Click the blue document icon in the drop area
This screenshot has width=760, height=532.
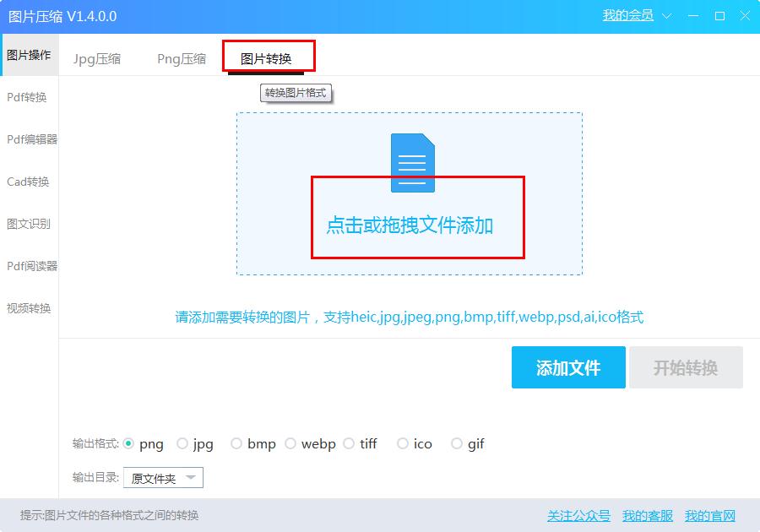click(x=411, y=161)
